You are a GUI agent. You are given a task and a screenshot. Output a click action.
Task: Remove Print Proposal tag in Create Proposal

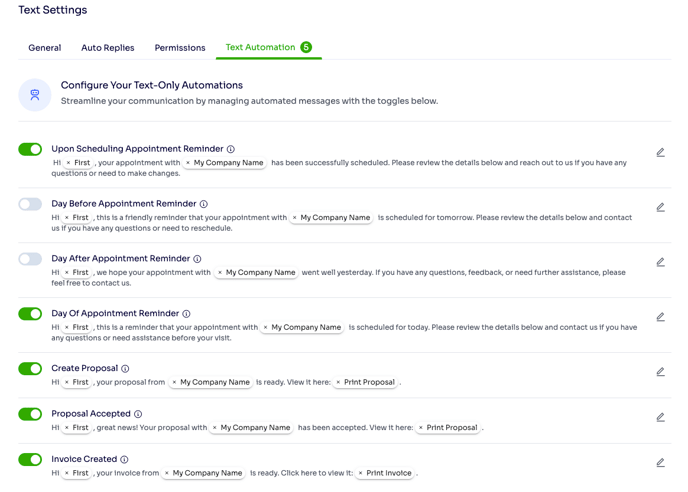(338, 382)
